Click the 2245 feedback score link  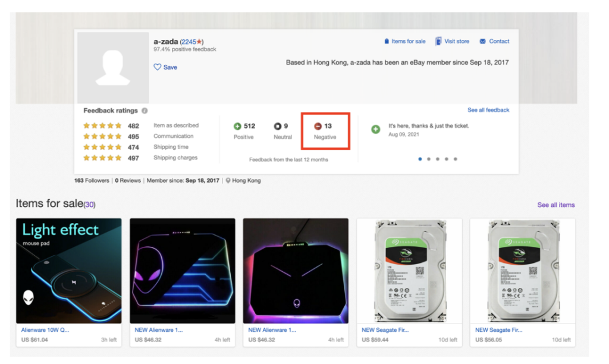pyautogui.click(x=189, y=42)
